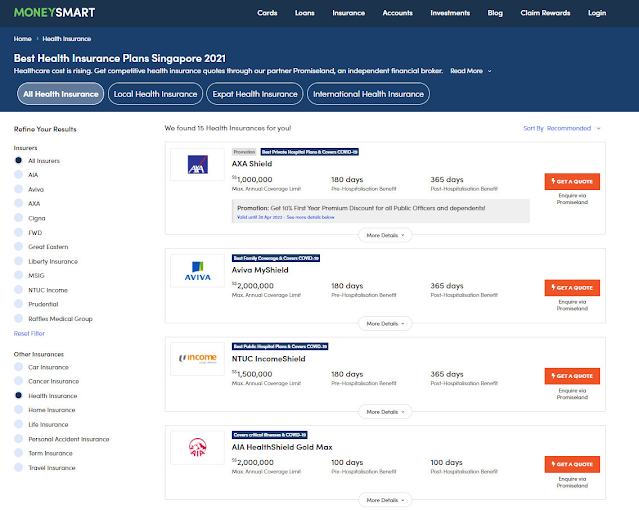This screenshot has width=639, height=510.
Task: Open the Investments menu
Action: (450, 13)
